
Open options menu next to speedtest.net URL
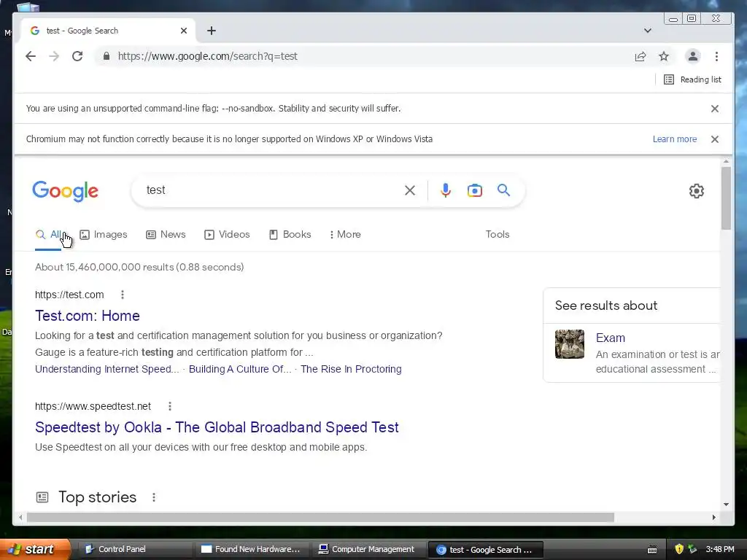pos(170,406)
